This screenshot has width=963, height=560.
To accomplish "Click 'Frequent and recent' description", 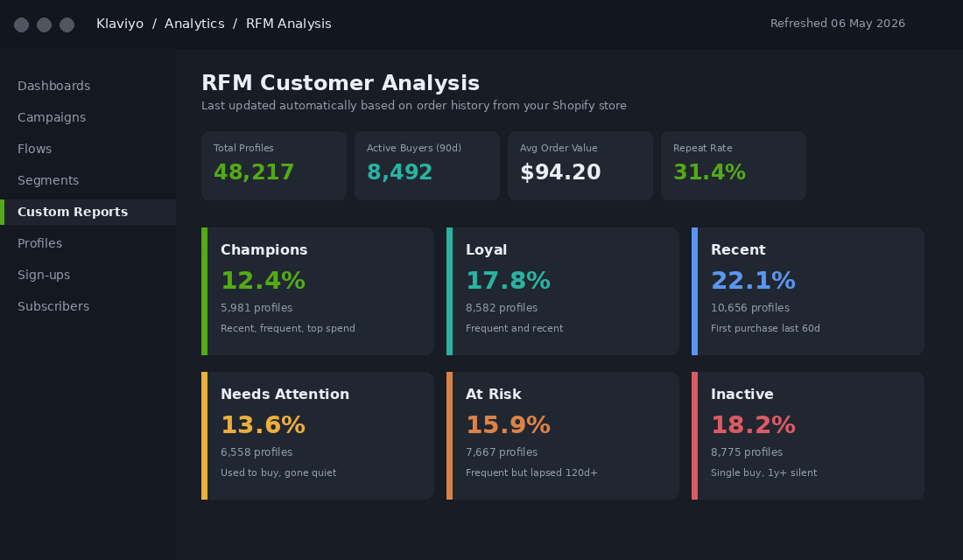I will click(x=515, y=328).
